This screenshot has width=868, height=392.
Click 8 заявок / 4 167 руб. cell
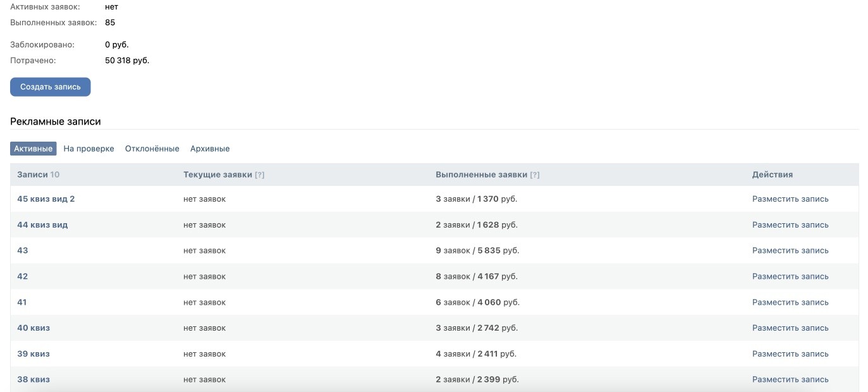477,277
